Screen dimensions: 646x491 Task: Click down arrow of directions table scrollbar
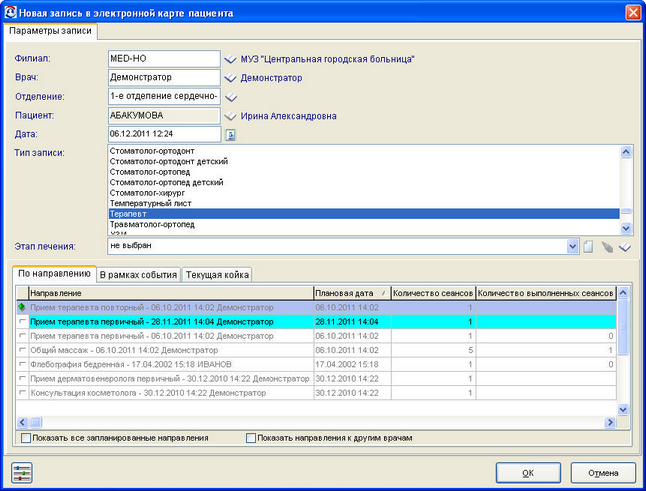coord(623,409)
